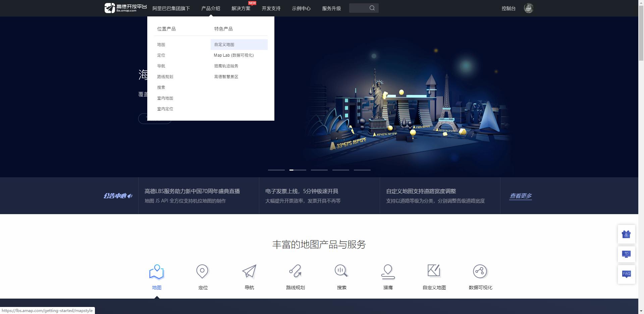This screenshot has width=644, height=314.
Task: Select the second carousel indicator dot
Action: coord(298,170)
